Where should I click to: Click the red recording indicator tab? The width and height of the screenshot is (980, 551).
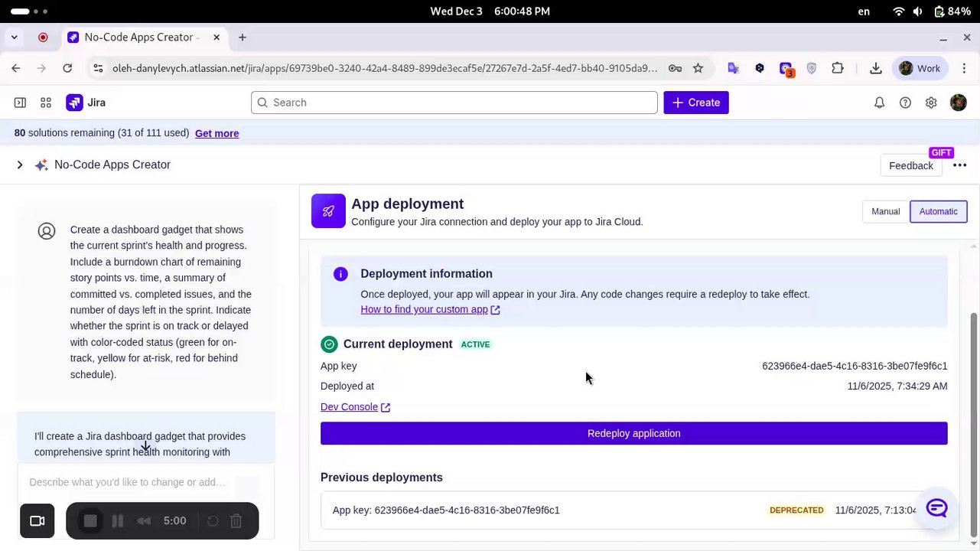[x=43, y=37]
